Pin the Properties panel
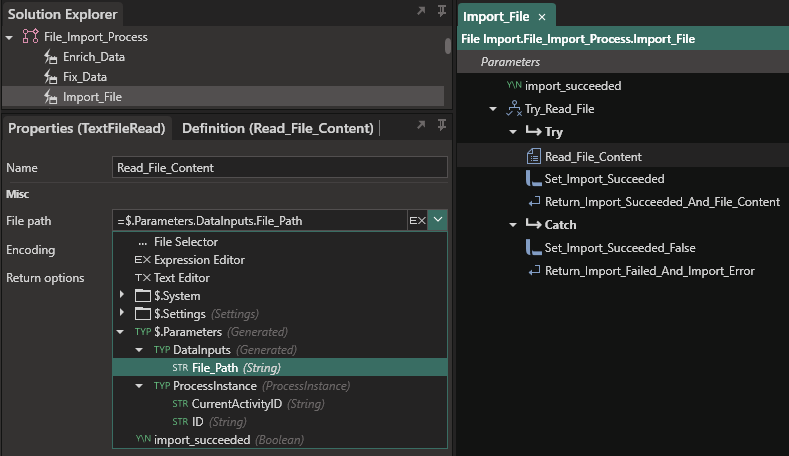789x456 pixels. point(441,125)
